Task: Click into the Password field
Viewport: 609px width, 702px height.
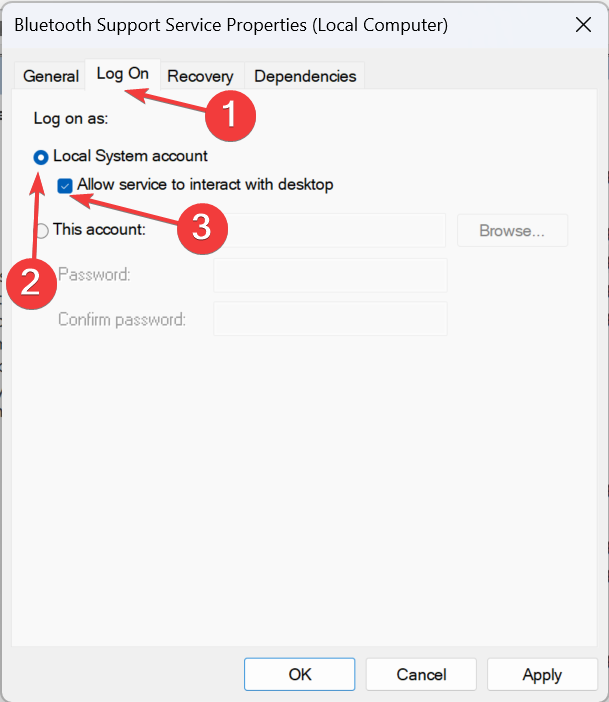Action: pyautogui.click(x=330, y=275)
